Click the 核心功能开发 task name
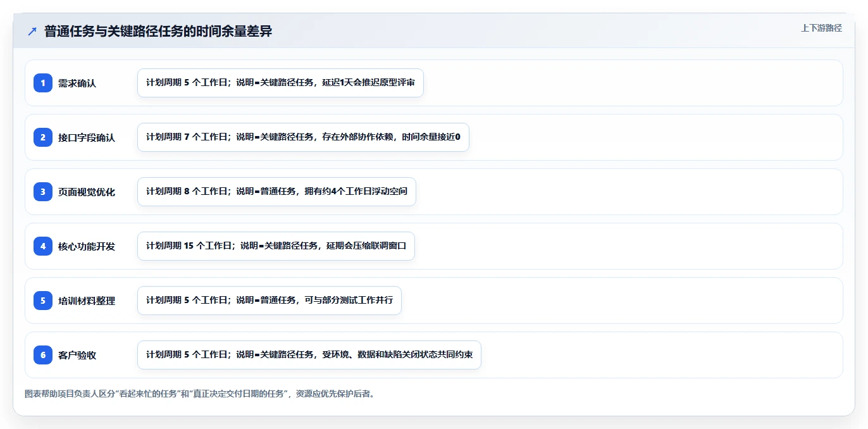 [x=87, y=246]
